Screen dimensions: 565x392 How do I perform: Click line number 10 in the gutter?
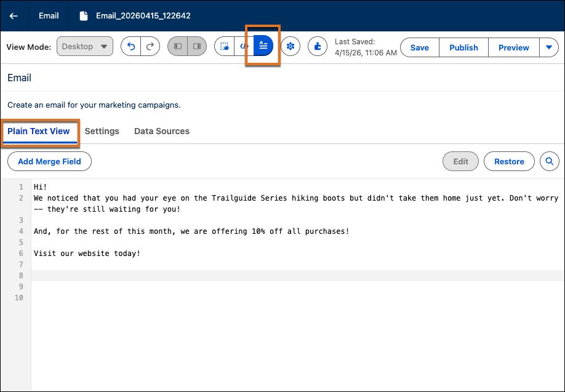[18, 298]
